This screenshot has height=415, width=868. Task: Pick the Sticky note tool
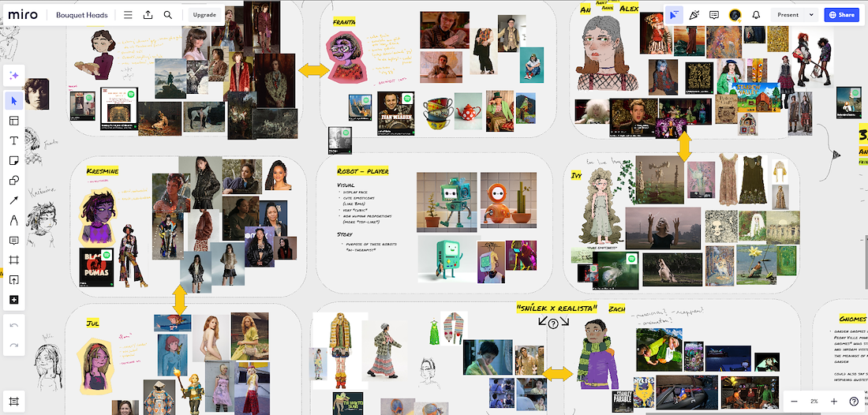coord(14,160)
